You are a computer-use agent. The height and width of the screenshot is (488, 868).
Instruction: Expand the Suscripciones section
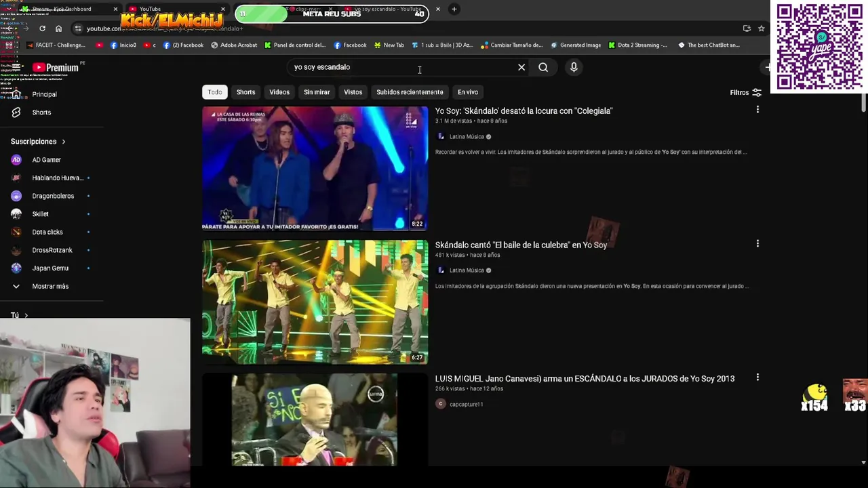[x=38, y=142]
